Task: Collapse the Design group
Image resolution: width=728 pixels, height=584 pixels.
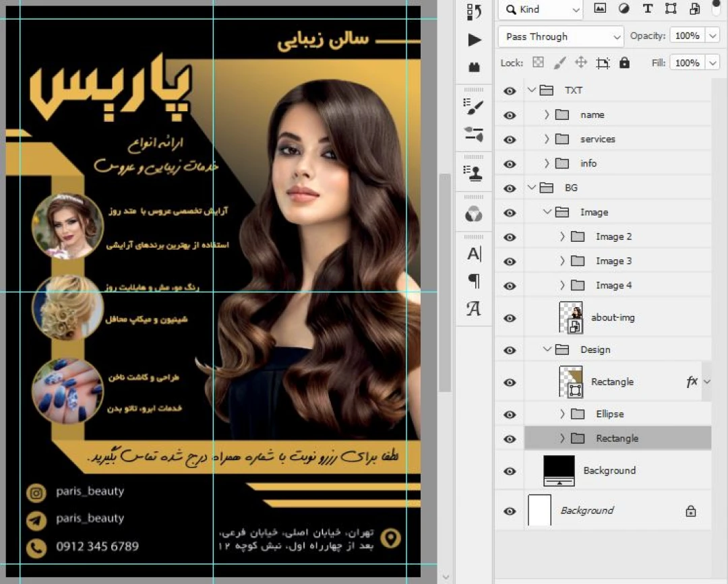Action: coord(547,350)
